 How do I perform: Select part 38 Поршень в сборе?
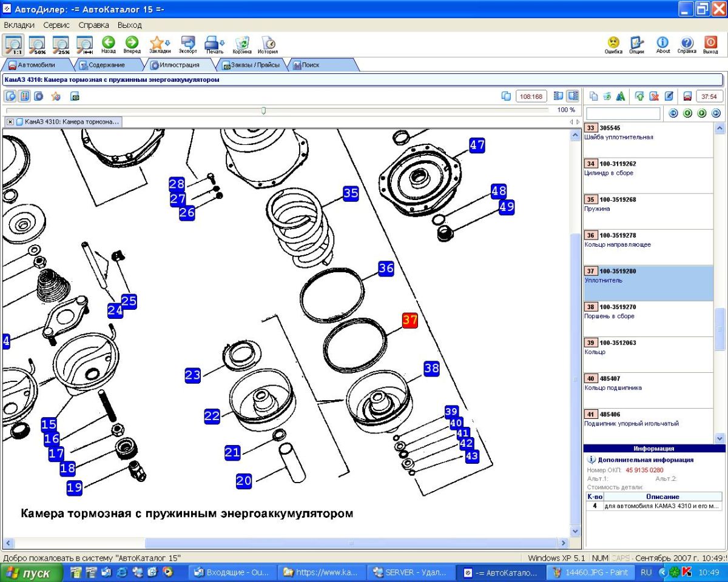[x=649, y=319]
